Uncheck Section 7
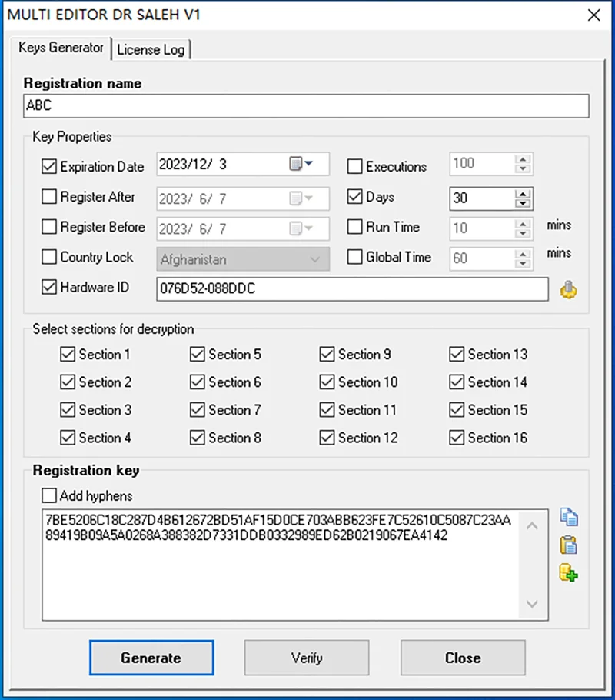This screenshot has height=700, width=615. point(198,410)
